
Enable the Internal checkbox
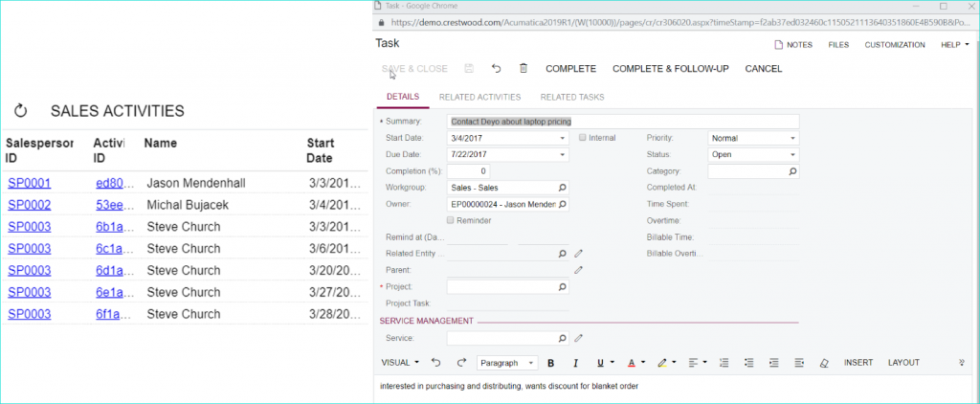[x=583, y=138]
